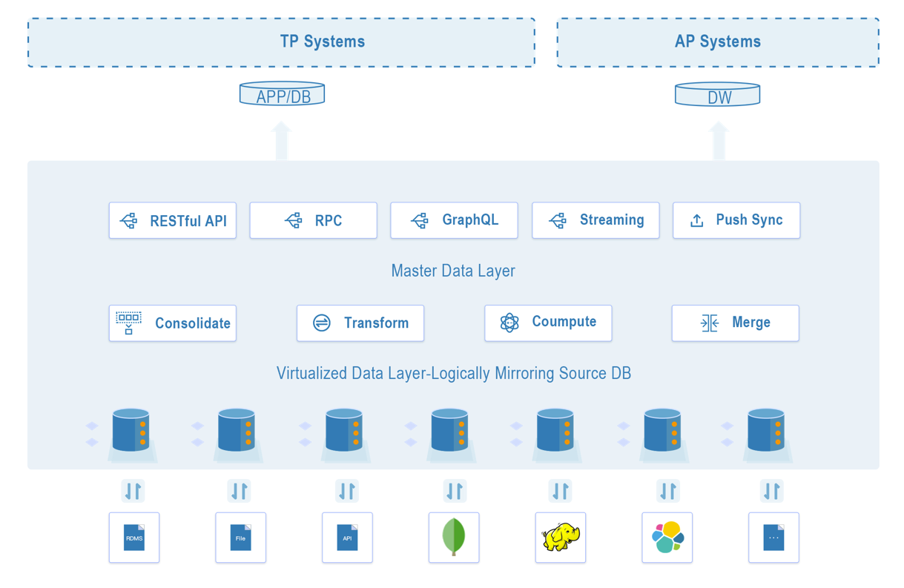Click the RESTful API box
Image resolution: width=904 pixels, height=588 pixels.
pyautogui.click(x=173, y=220)
